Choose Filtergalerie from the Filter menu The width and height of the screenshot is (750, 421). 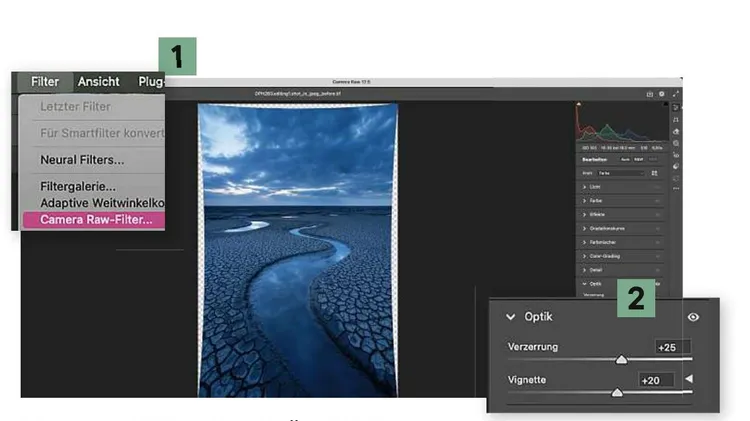coord(78,186)
